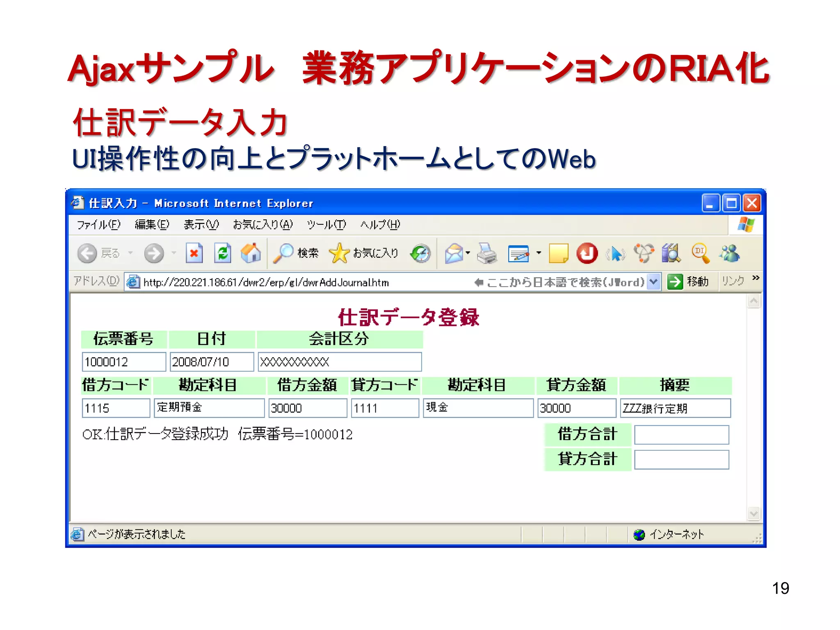Viewport: 840px width, 630px height.
Task: Expand links chevron at toolbar end
Action: 756,278
